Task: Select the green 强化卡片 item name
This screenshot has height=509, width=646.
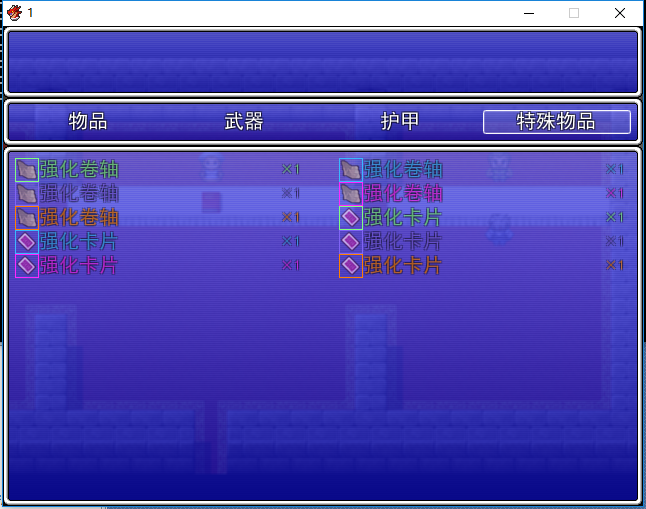Action: [403, 218]
